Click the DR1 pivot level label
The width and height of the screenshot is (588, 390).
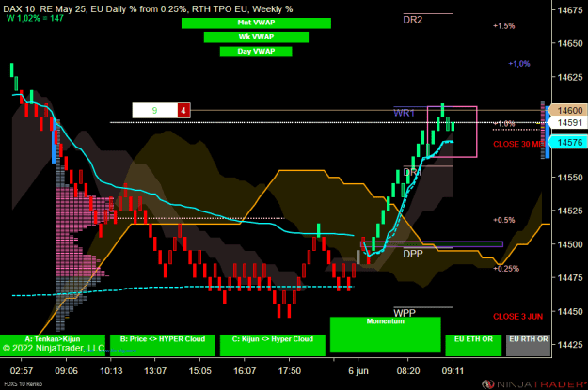point(412,172)
